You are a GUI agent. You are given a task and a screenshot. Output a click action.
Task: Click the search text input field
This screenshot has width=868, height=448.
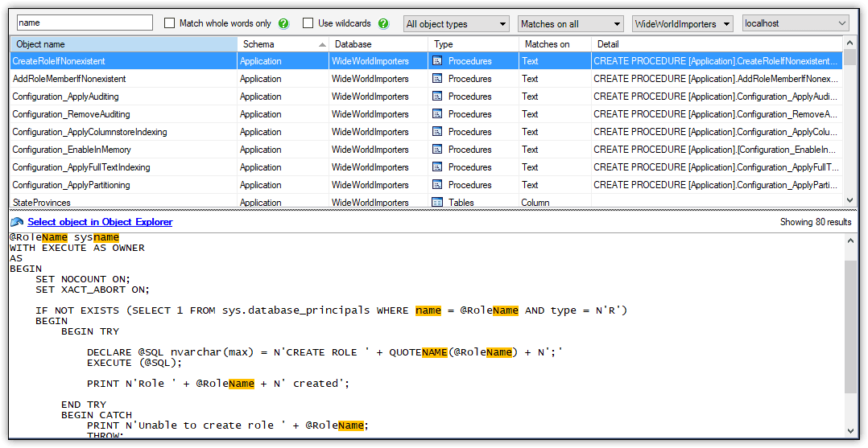(84, 23)
